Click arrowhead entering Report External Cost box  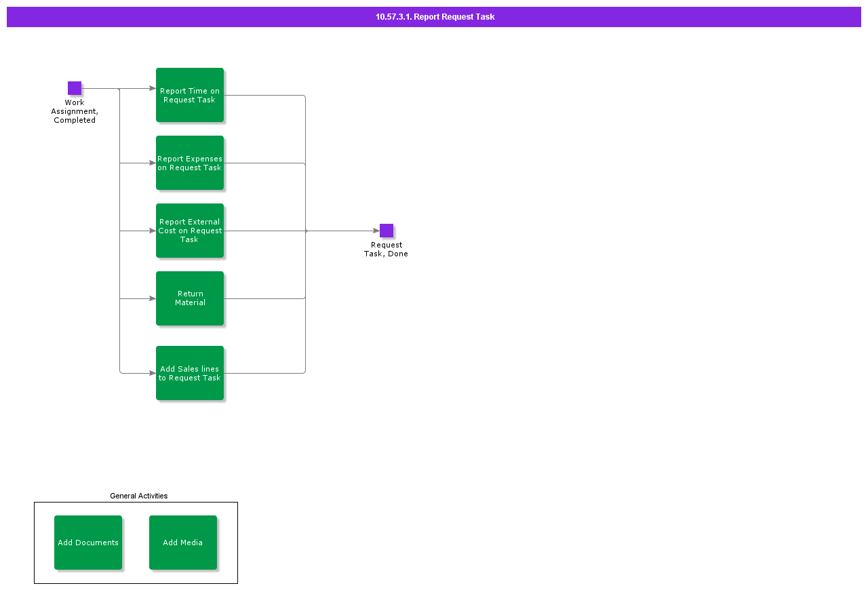tap(153, 231)
